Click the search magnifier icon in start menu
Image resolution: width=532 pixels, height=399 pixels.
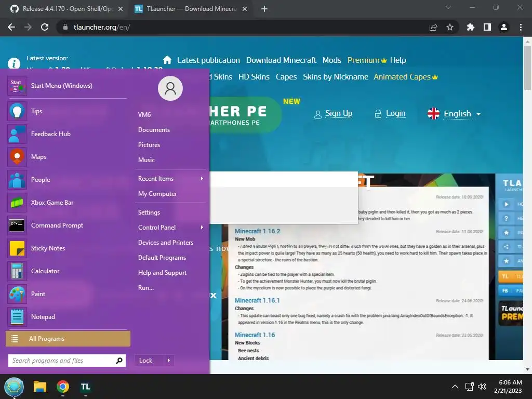(119, 361)
